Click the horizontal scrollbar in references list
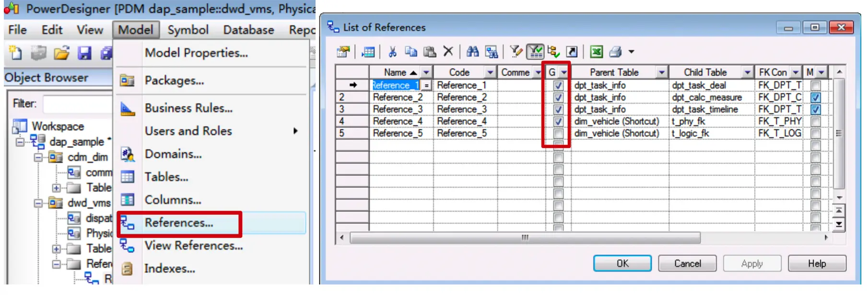The image size is (868, 295). coord(525,238)
